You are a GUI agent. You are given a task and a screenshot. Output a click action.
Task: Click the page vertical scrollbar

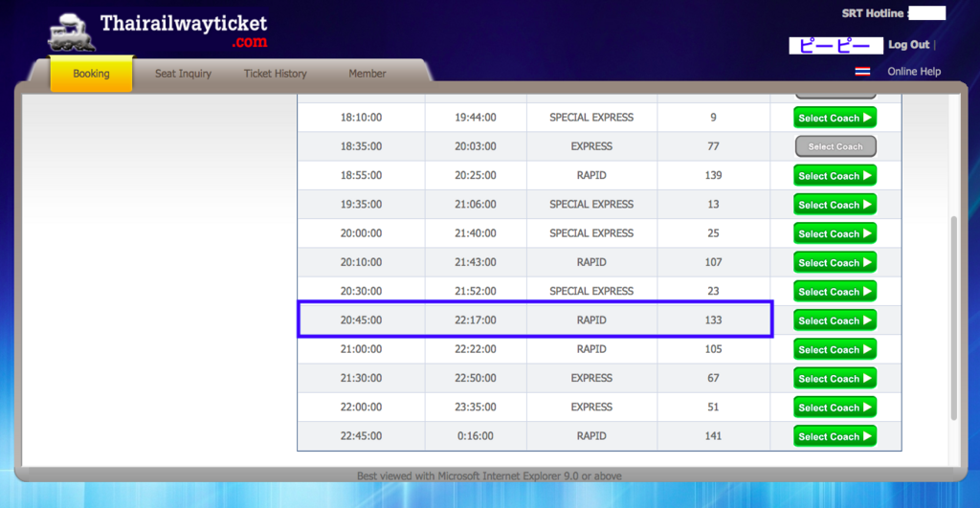click(x=954, y=318)
